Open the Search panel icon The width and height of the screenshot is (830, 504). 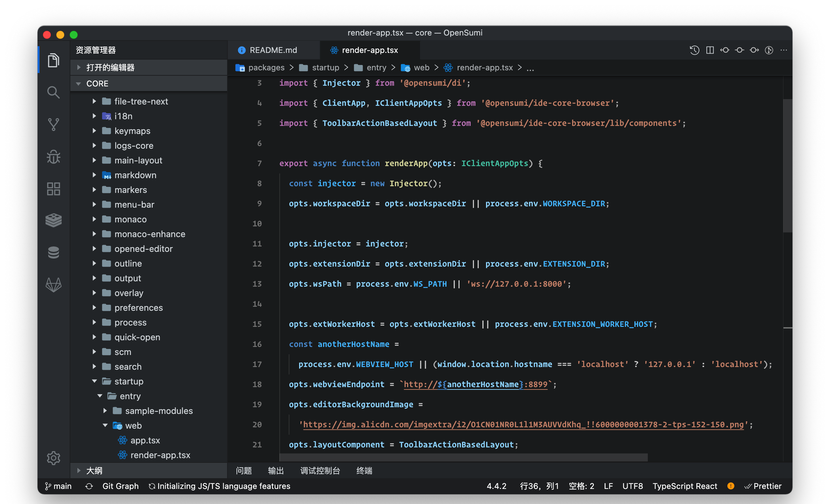tap(54, 92)
